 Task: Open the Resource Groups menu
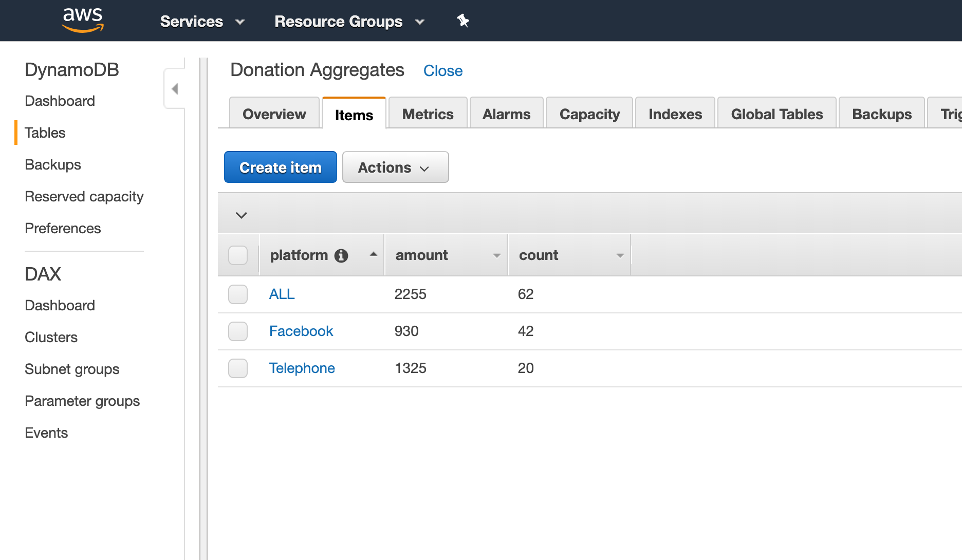pyautogui.click(x=349, y=22)
